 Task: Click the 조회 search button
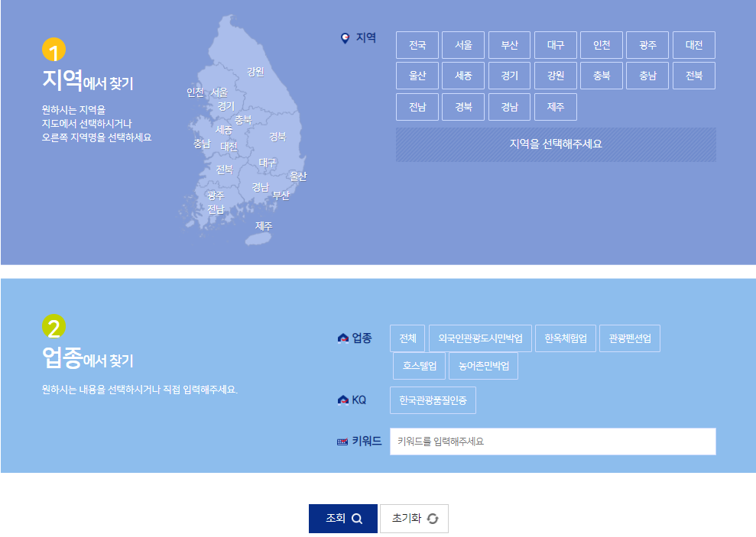tap(342, 517)
